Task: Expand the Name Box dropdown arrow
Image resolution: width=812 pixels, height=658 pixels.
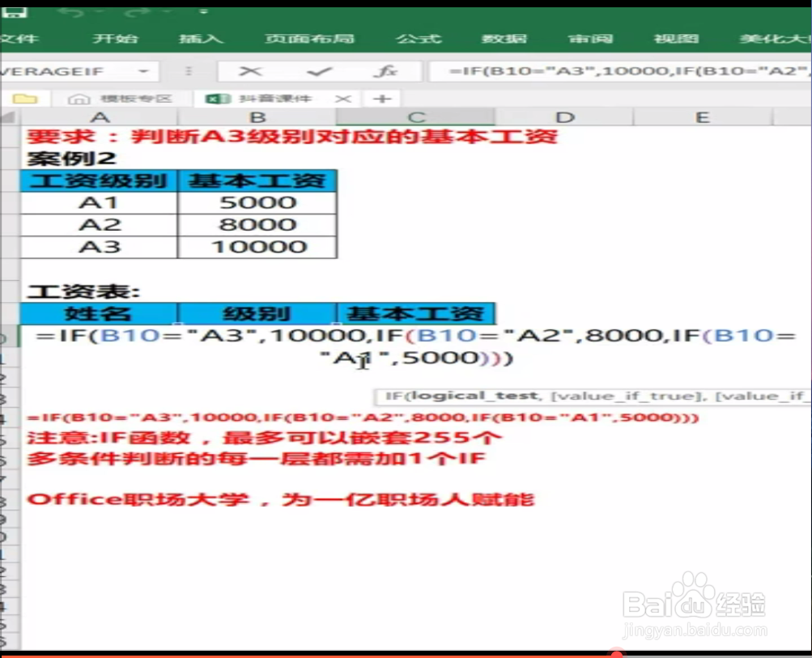Action: pos(143,71)
